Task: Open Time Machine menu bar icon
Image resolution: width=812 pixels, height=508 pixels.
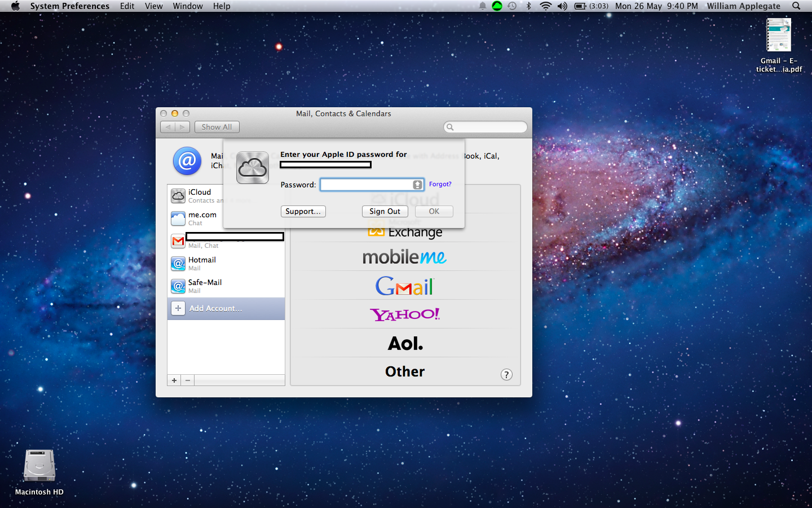Action: coord(512,6)
